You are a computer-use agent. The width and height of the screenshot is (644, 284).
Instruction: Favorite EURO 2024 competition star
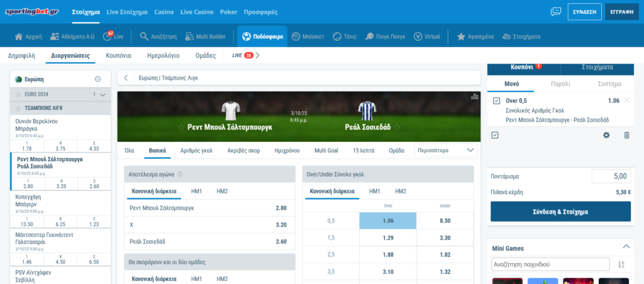[18, 94]
